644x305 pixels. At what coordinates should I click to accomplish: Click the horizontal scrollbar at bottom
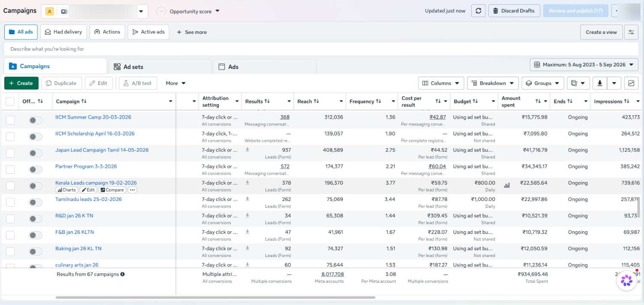(215, 297)
